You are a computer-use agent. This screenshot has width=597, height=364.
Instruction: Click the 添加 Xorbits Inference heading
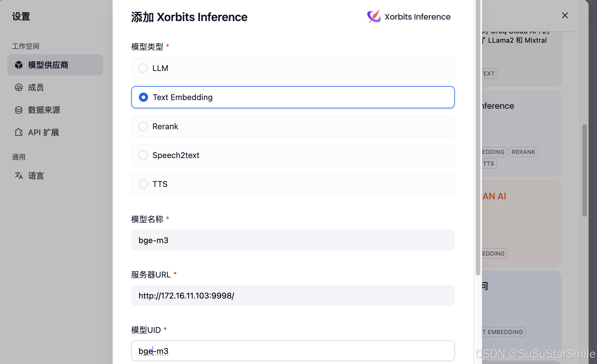[x=189, y=17]
